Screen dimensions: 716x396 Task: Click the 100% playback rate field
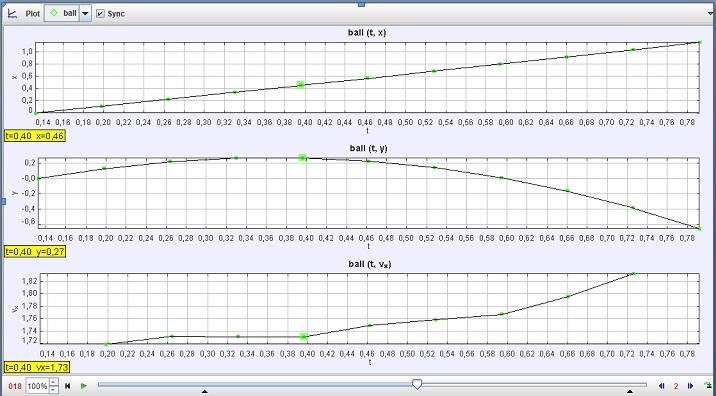pyautogui.click(x=37, y=386)
